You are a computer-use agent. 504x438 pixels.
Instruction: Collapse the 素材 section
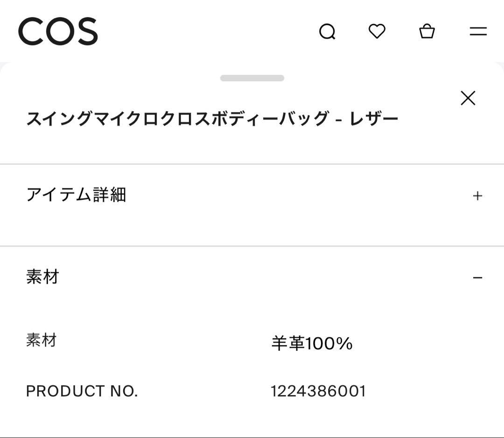coord(252,277)
